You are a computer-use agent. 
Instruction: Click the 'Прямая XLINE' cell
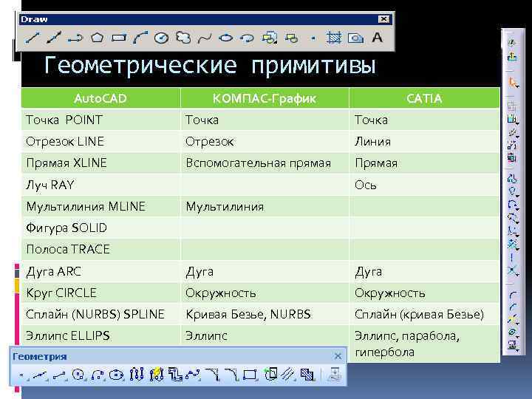coord(100,163)
